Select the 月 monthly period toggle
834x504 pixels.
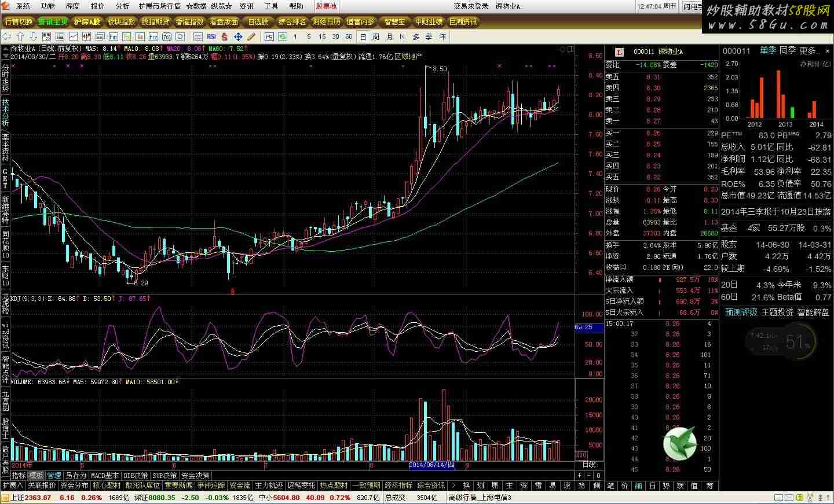389,36
